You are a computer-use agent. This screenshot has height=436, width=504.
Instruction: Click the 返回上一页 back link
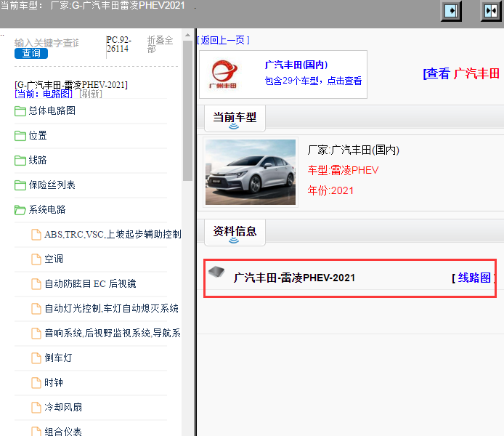tap(224, 40)
